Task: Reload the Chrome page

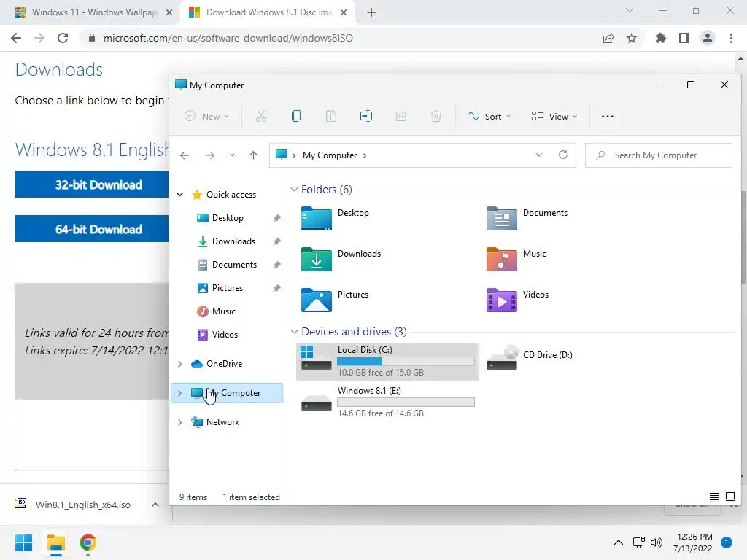Action: coord(63,38)
